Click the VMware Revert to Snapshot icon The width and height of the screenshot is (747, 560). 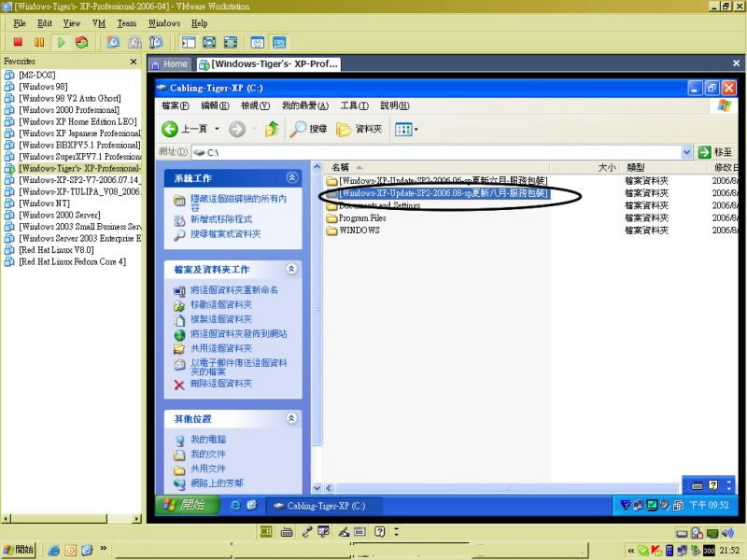point(134,42)
